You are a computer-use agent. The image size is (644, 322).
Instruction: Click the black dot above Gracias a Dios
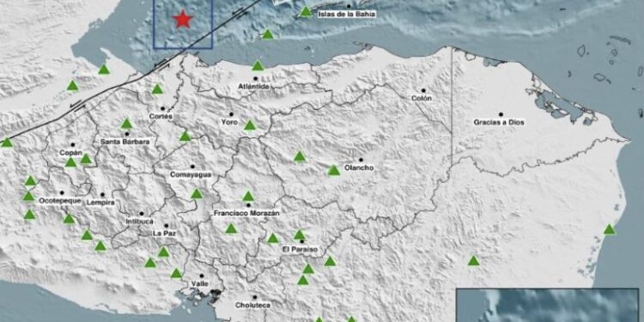coord(501,114)
